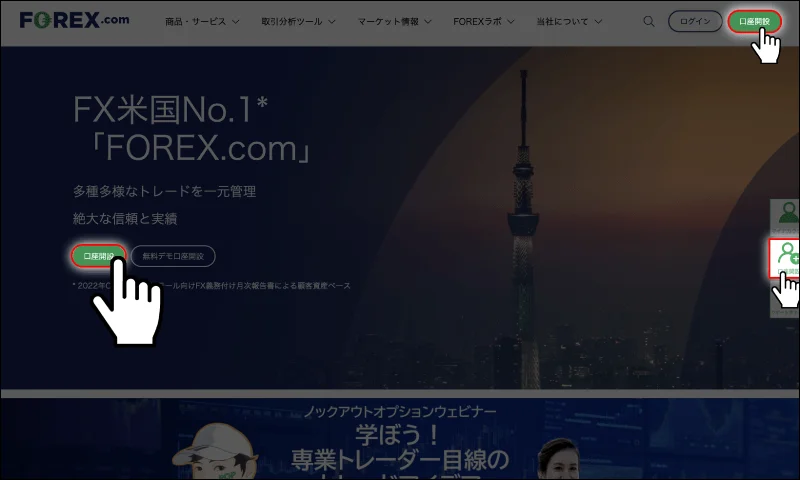Click the ノックアウトオプションウェビナー banner title

point(400,411)
